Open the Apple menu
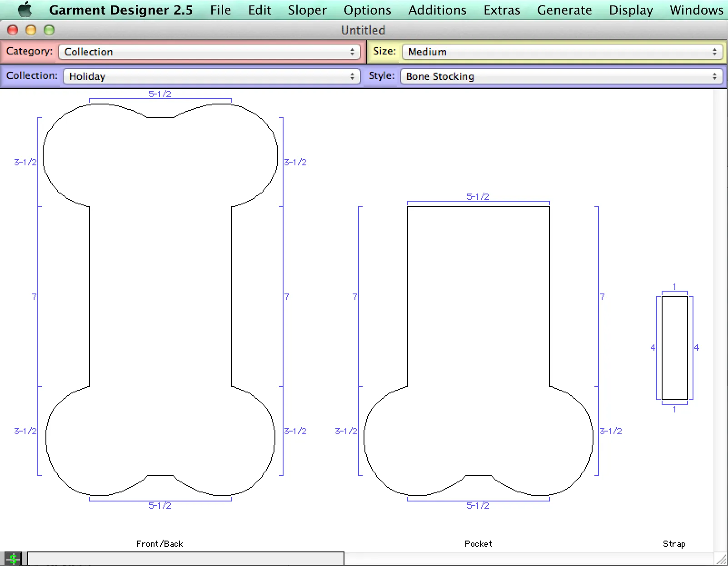 coord(25,10)
